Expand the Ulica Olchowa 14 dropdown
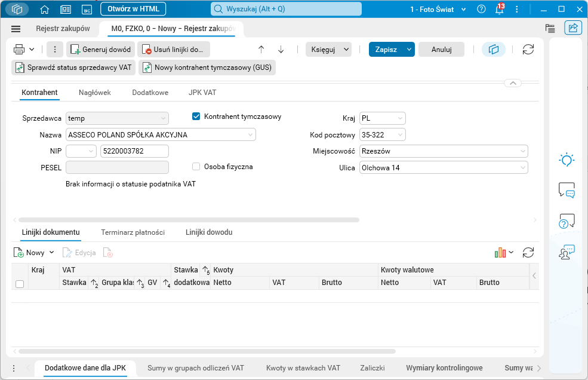The image size is (588, 380). [x=523, y=167]
